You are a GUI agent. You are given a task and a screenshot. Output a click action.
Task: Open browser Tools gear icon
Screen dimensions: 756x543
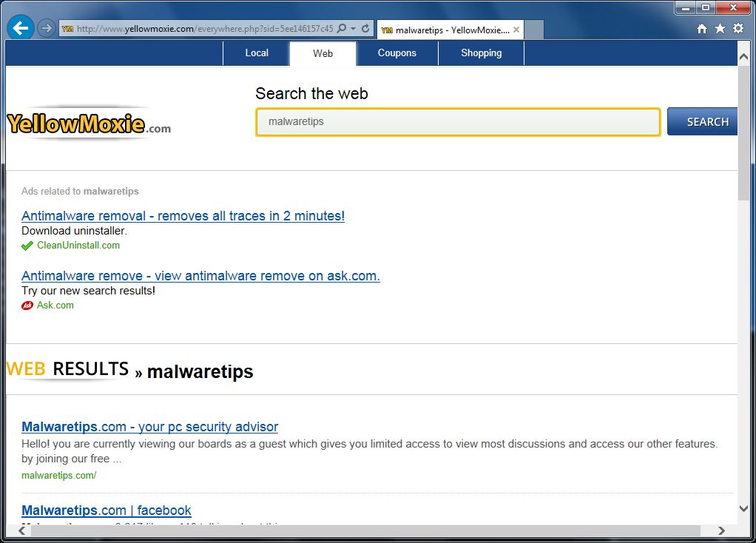pos(738,28)
